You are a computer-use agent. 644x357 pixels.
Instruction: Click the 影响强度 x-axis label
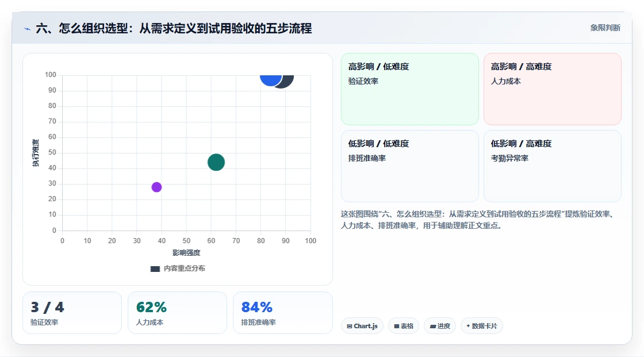tap(186, 252)
